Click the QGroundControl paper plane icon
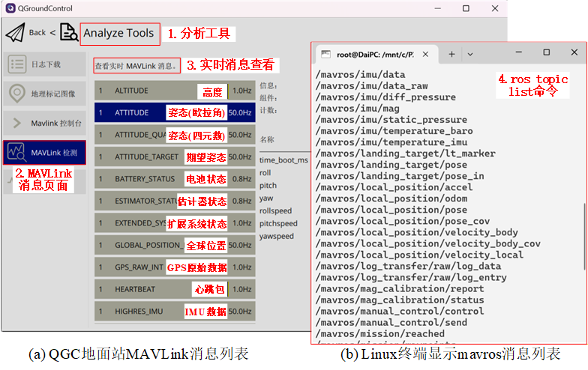The width and height of the screenshot is (588, 370). coord(15,33)
